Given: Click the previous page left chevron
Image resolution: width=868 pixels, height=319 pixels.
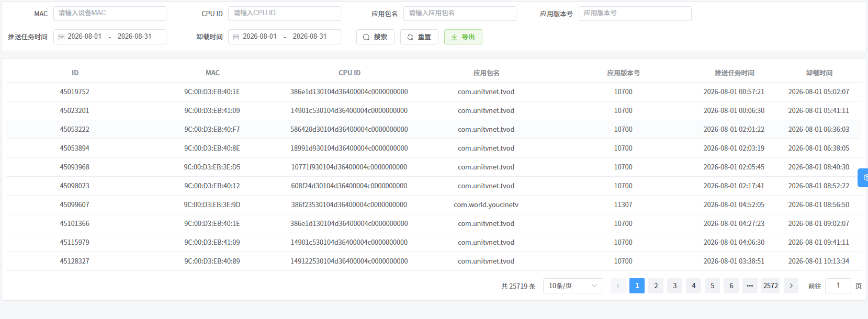Looking at the screenshot, I should pos(618,286).
